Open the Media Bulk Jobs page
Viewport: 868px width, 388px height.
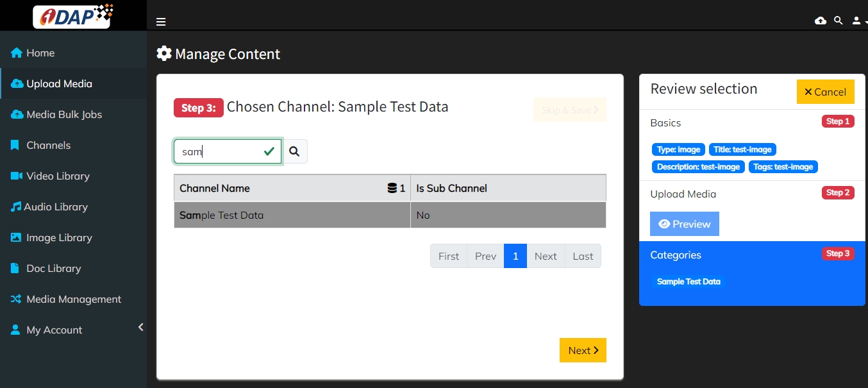(73, 114)
